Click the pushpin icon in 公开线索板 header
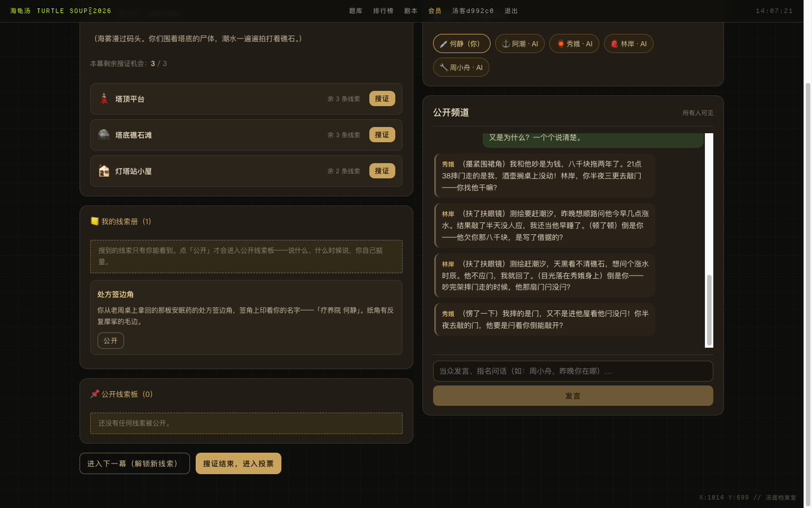This screenshot has height=508, width=812. coord(95,394)
